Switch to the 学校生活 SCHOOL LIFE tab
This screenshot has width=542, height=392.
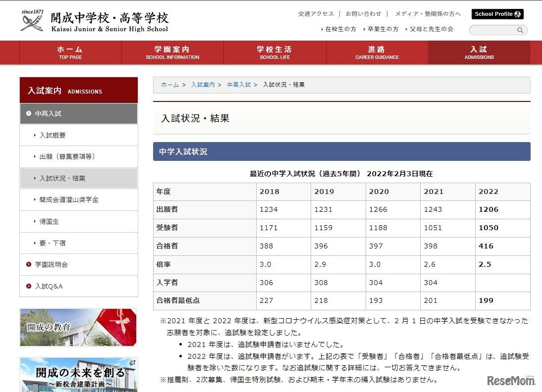275,52
